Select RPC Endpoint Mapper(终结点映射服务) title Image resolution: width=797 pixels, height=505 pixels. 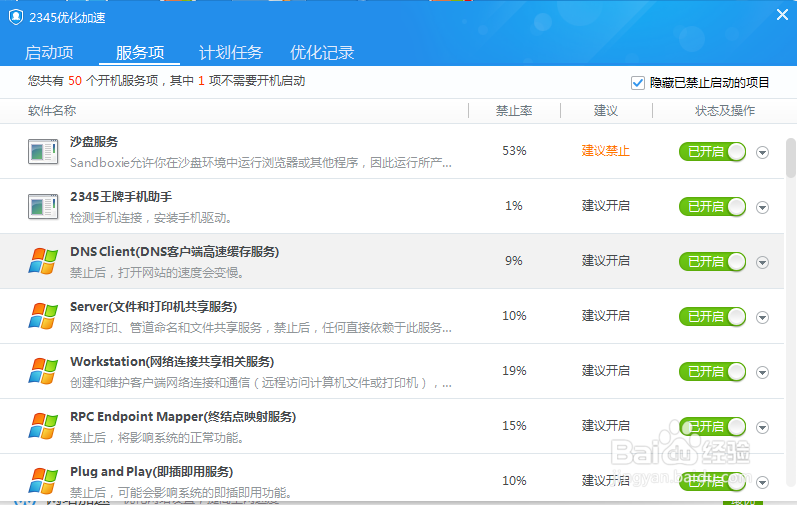tap(183, 417)
